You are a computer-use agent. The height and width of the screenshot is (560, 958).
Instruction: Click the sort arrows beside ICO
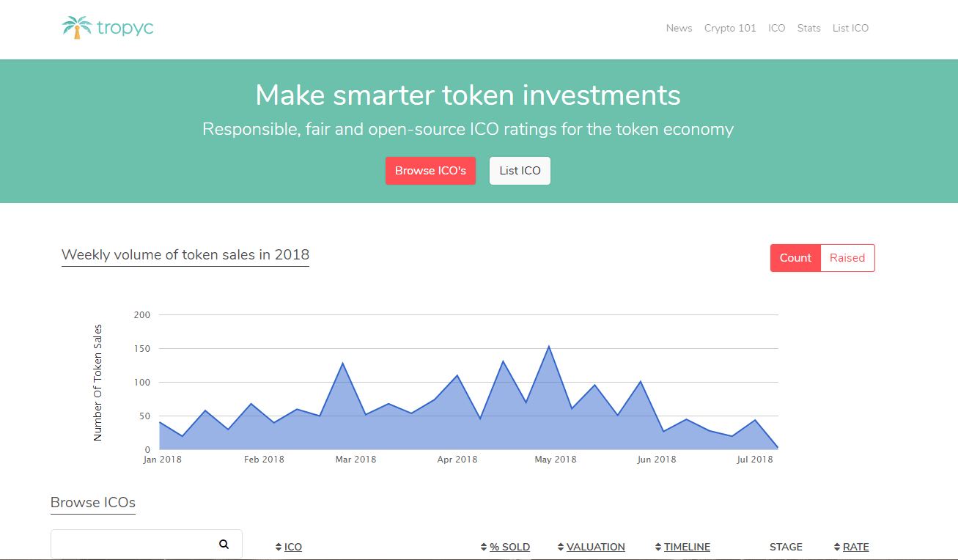pos(277,546)
